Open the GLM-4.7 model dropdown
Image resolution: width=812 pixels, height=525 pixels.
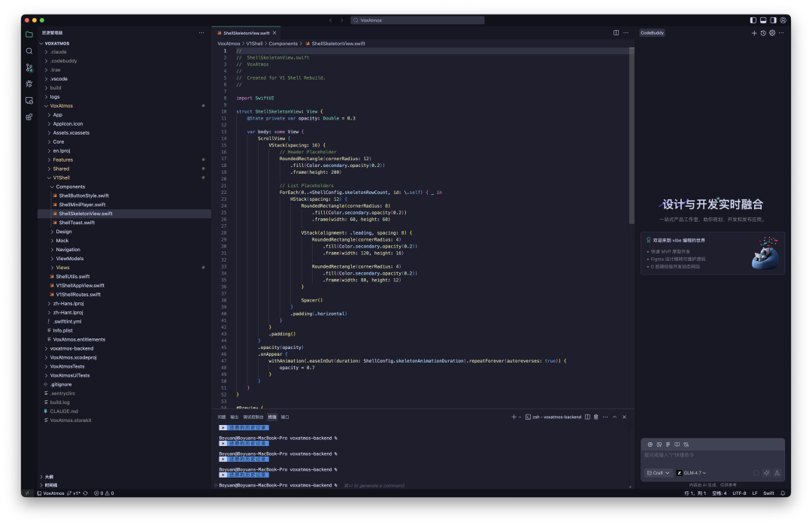[x=692, y=473]
